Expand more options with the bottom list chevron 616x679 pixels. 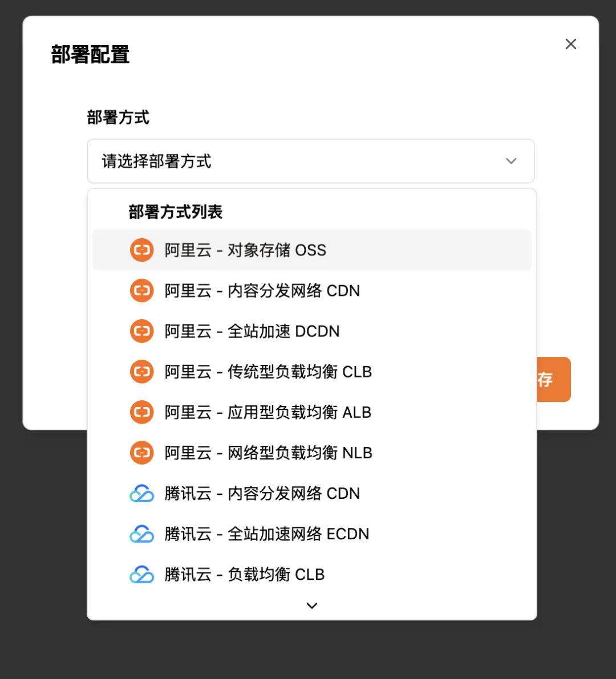(x=311, y=605)
